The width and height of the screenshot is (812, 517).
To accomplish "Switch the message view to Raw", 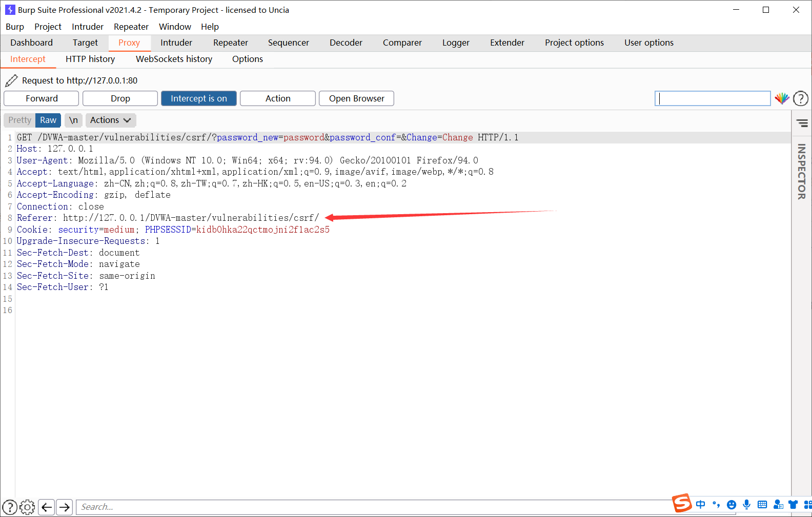I will pyautogui.click(x=48, y=120).
